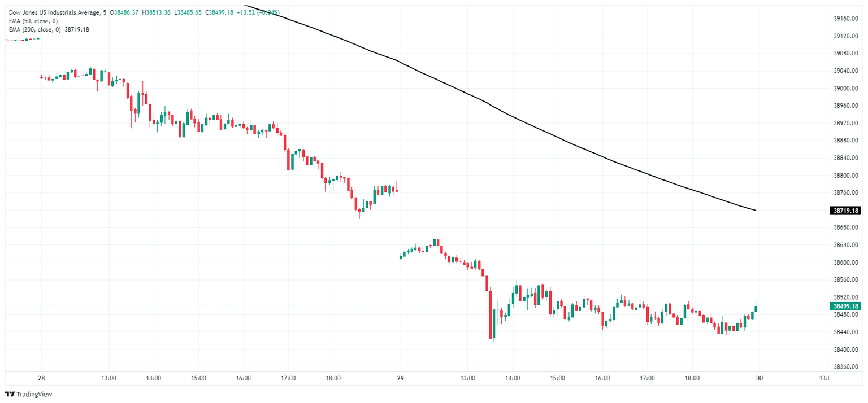Click the date label 28 on time axis
868x403 pixels.
click(41, 378)
